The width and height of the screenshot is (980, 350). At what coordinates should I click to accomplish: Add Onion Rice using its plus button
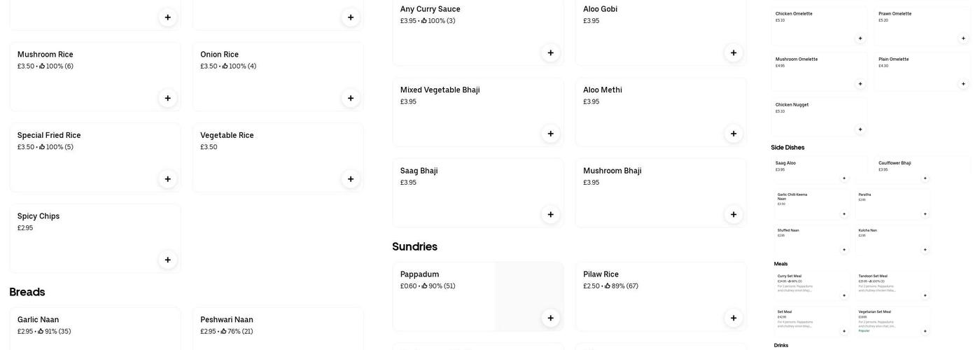(x=351, y=98)
